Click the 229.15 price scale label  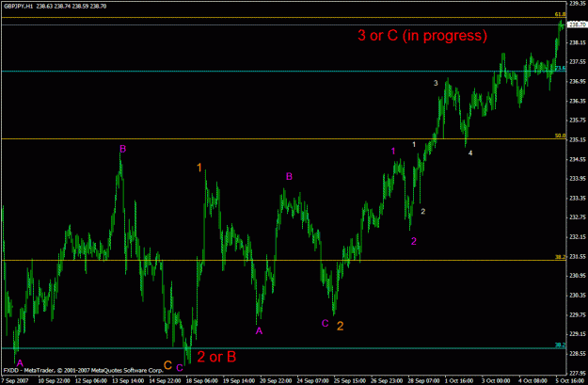[578, 334]
